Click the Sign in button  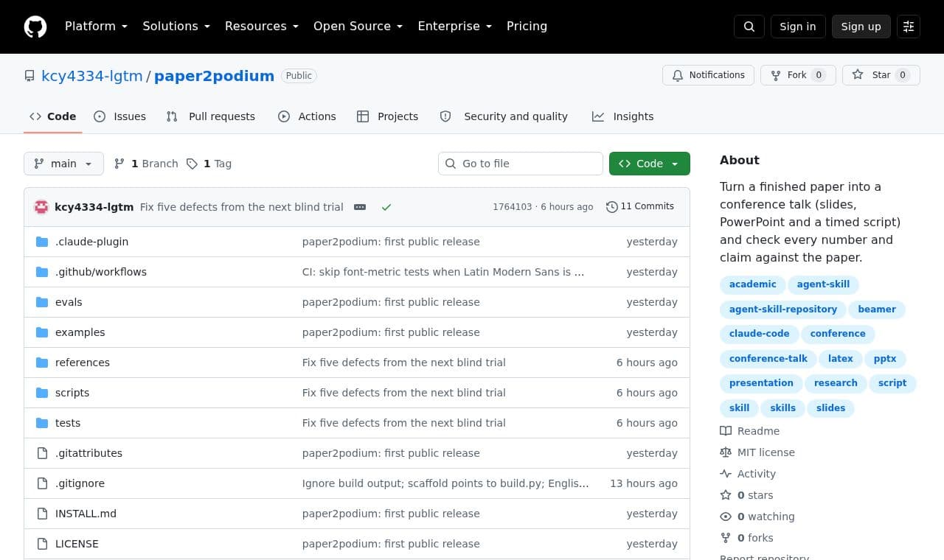798,27
